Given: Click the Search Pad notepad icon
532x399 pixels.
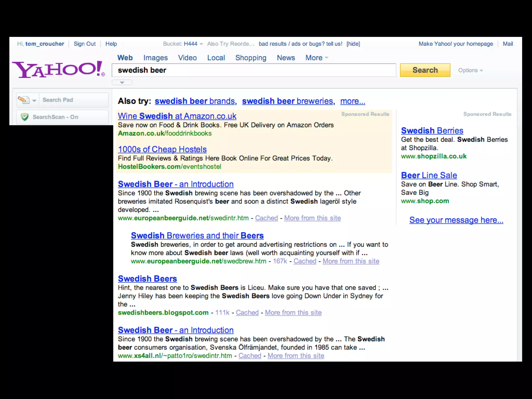Looking at the screenshot, I should (x=23, y=100).
